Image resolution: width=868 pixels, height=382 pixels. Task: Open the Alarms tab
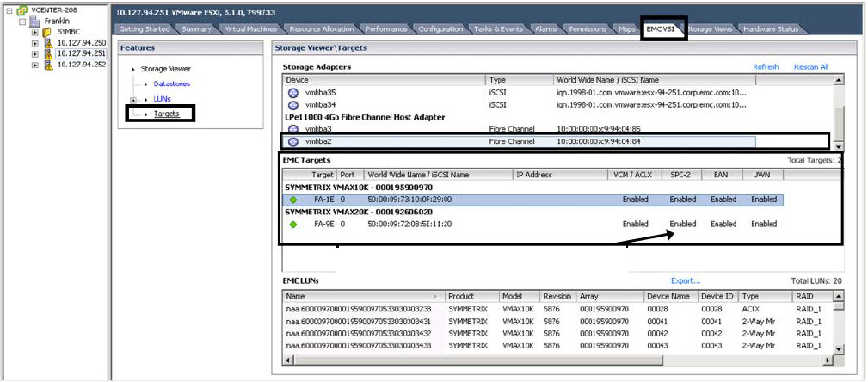point(545,28)
